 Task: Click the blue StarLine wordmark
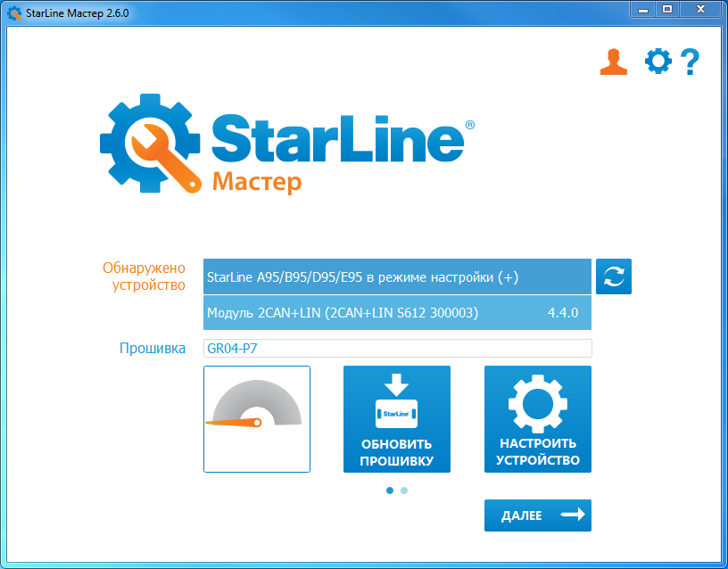pos(337,138)
